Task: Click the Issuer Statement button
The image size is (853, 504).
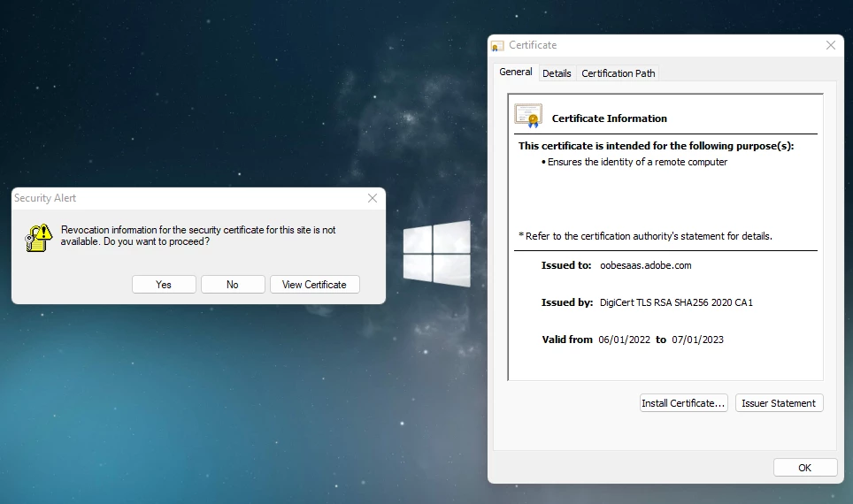Action: point(779,403)
